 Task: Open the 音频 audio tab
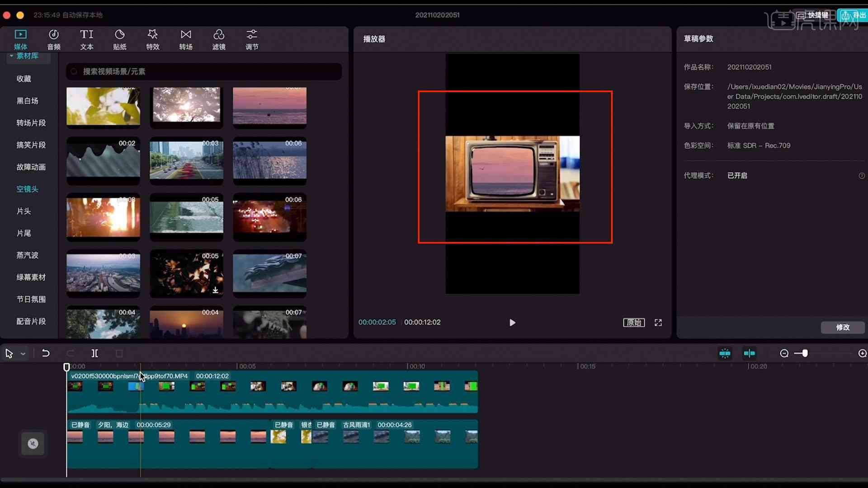tap(54, 39)
